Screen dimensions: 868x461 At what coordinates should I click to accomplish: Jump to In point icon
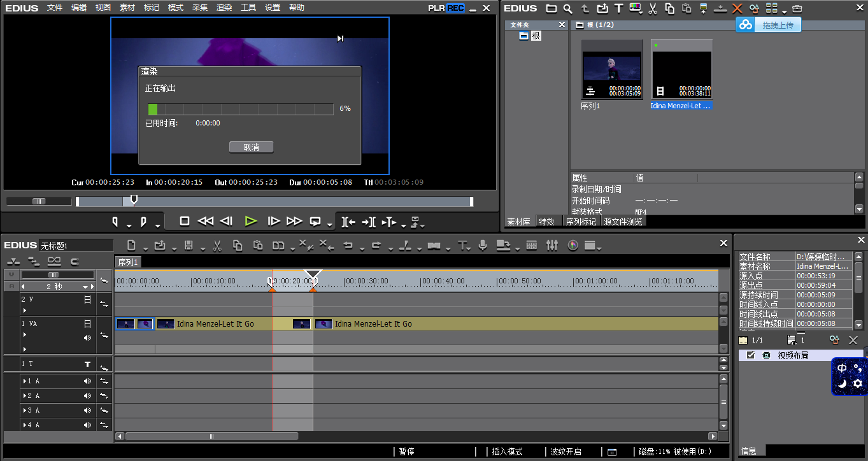(x=348, y=222)
